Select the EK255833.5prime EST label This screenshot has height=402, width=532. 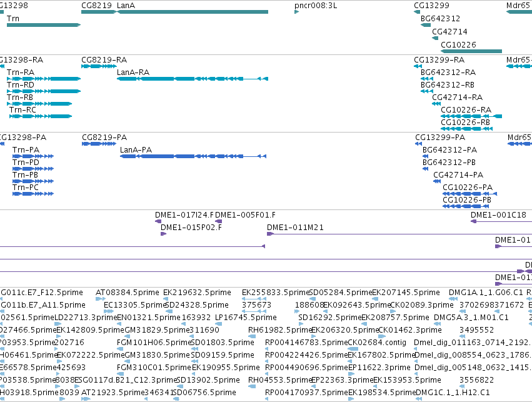[276, 293]
